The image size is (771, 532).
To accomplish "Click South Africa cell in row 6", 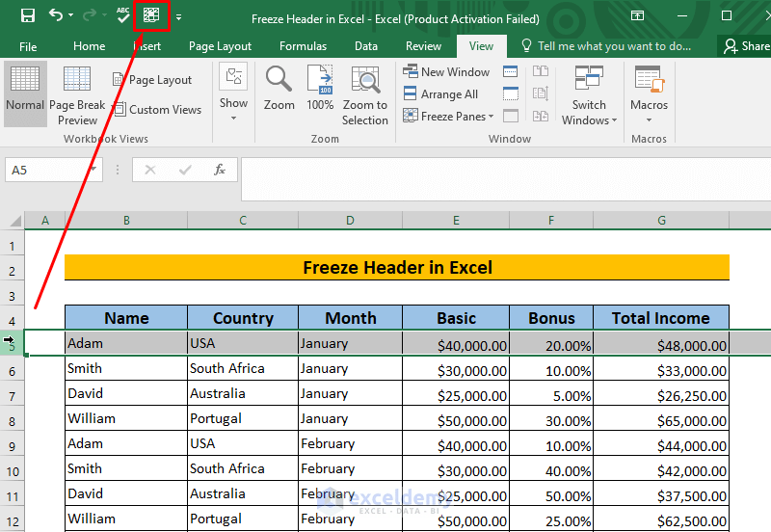I will 243,369.
